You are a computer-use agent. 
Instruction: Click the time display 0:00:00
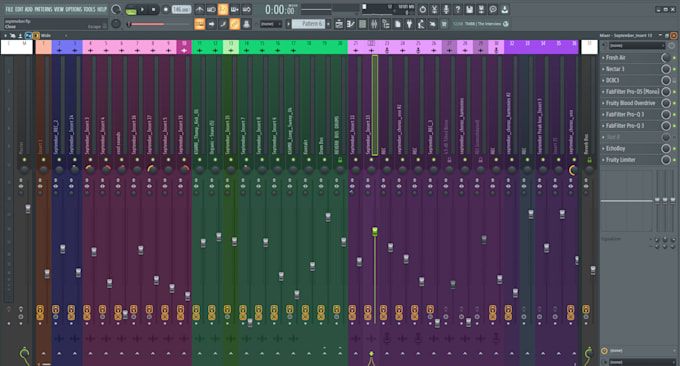point(280,10)
